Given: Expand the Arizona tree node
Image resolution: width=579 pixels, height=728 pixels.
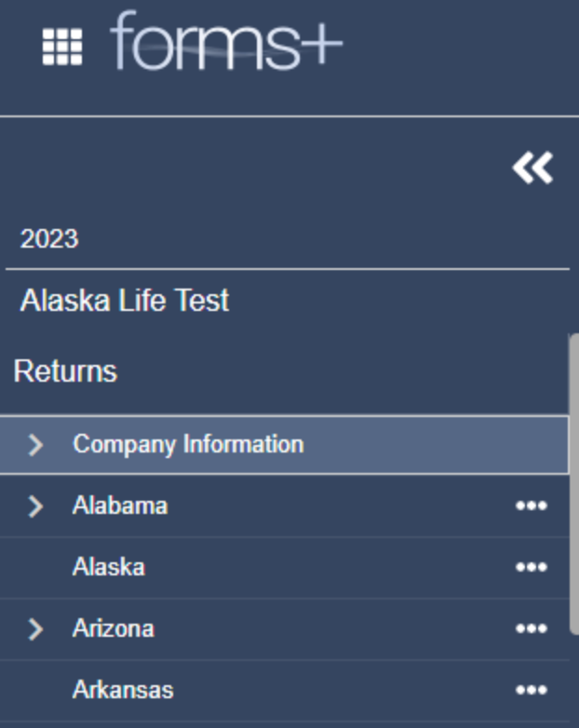Looking at the screenshot, I should [x=36, y=629].
